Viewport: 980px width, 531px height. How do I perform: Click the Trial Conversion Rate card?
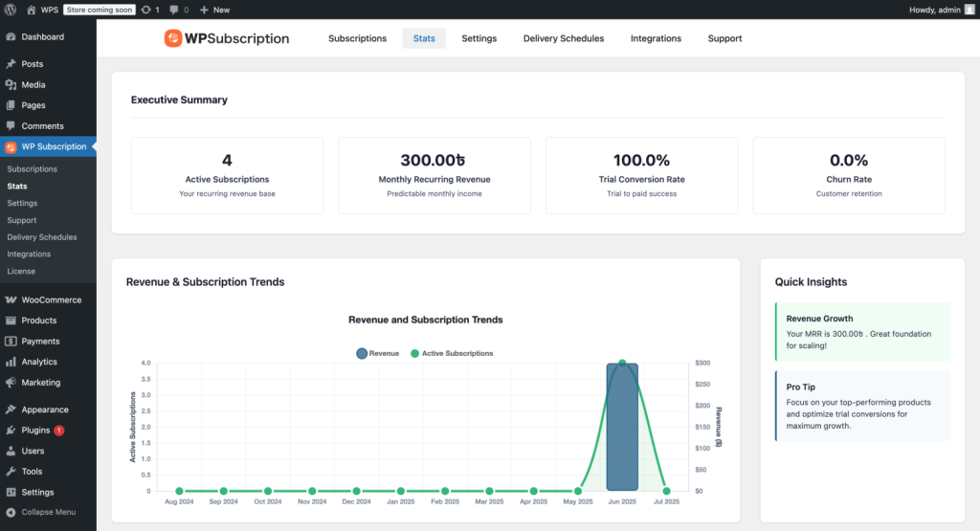(642, 175)
